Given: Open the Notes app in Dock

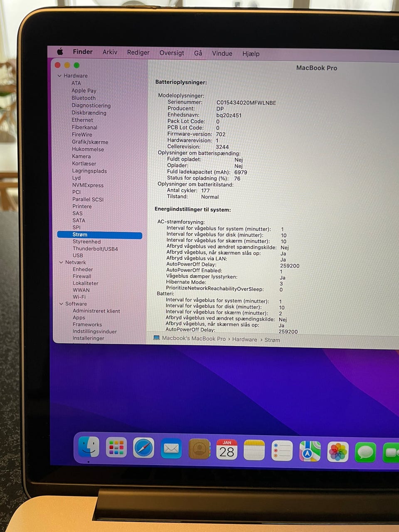Looking at the screenshot, I should tap(254, 450).
